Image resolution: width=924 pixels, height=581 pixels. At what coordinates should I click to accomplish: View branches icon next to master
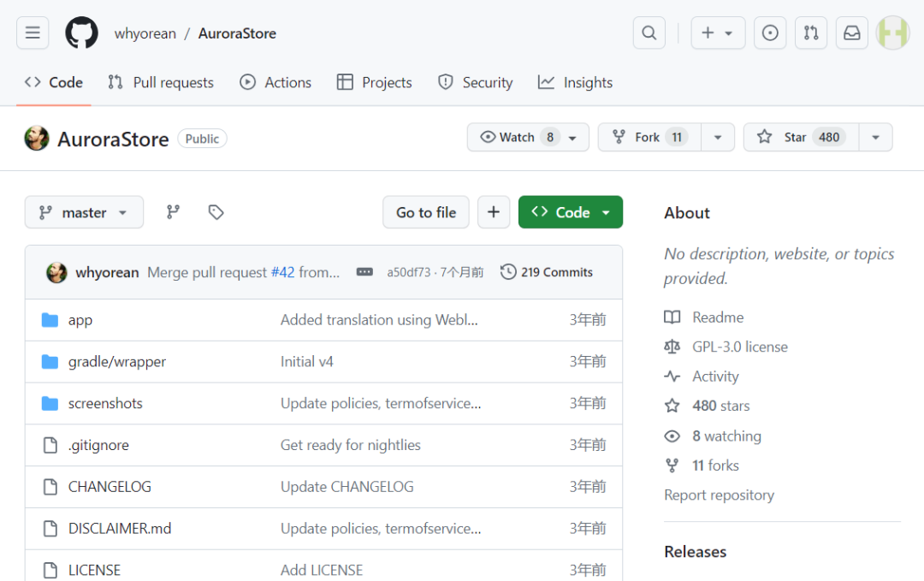pos(173,212)
